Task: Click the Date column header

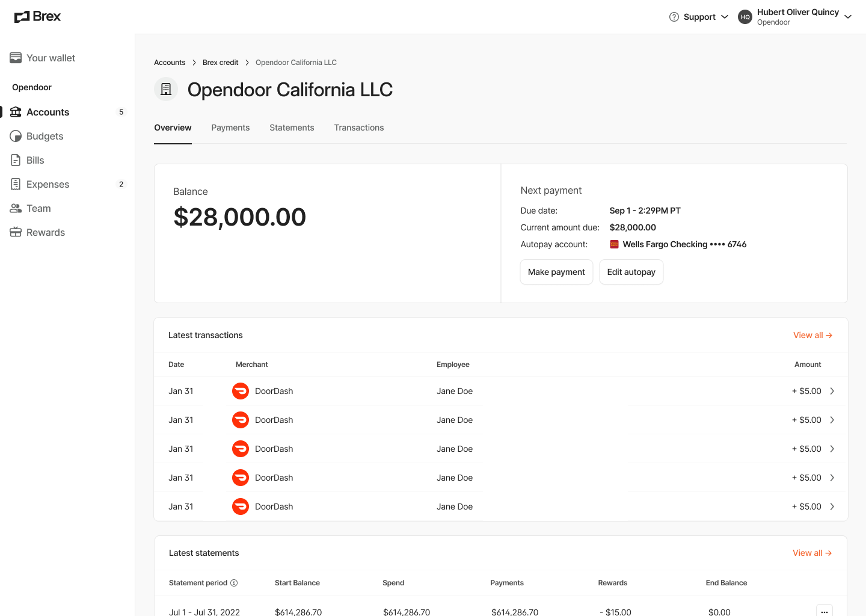Action: pos(176,365)
